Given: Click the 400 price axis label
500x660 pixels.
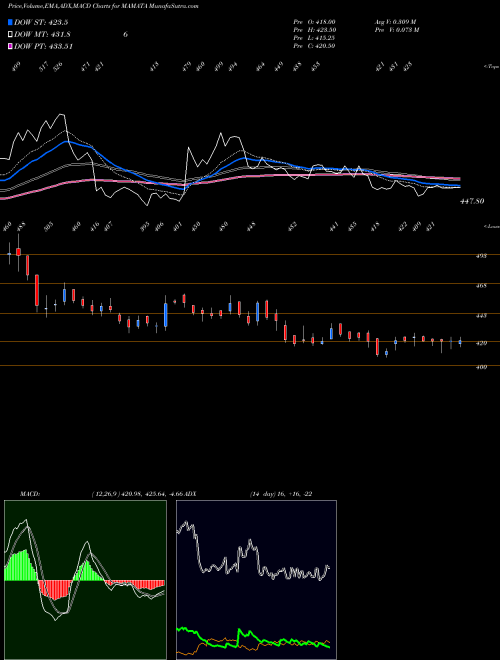Looking at the screenshot, I should pyautogui.click(x=482, y=367).
